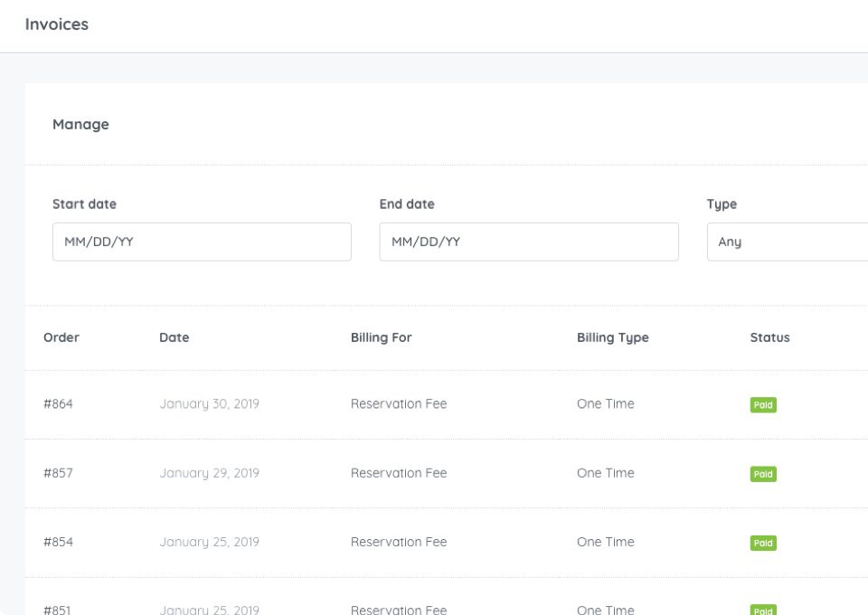Select the January 30, 2019 date cell

tap(209, 404)
